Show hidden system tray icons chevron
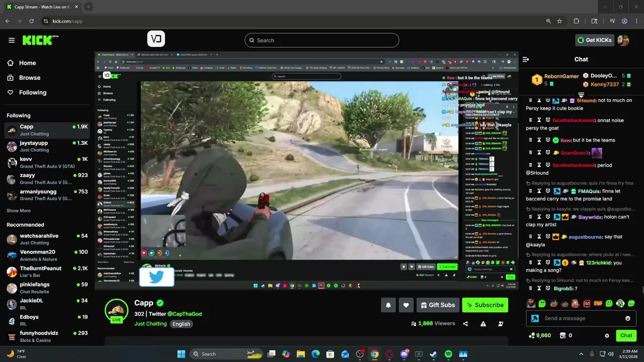 pos(581,354)
